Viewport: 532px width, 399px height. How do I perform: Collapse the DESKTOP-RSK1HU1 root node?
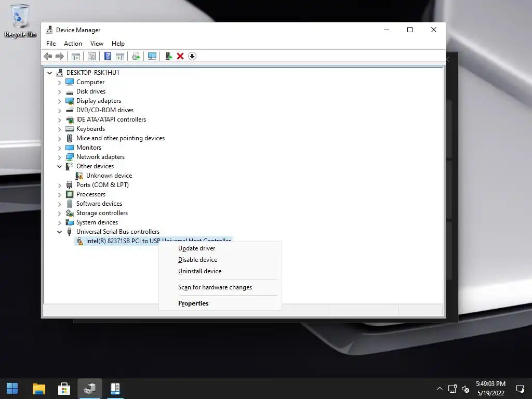coord(49,73)
